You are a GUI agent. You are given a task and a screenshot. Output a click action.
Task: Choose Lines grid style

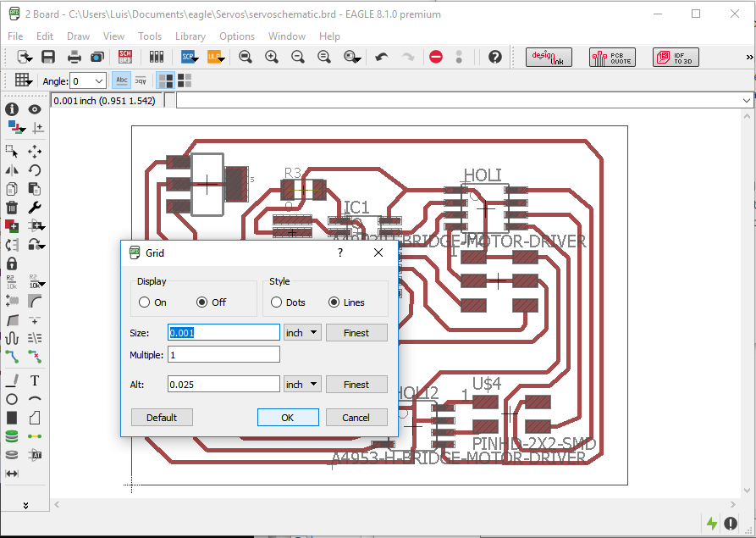346,302
